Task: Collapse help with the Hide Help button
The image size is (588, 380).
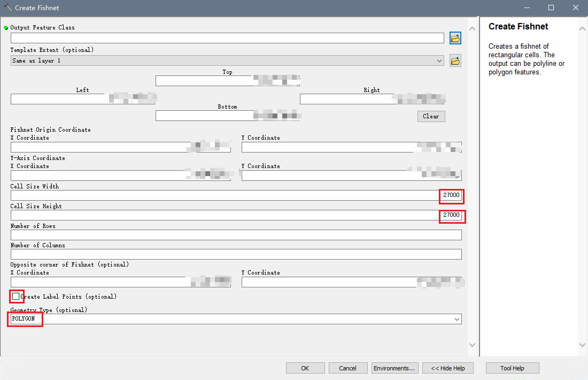Action: point(448,368)
